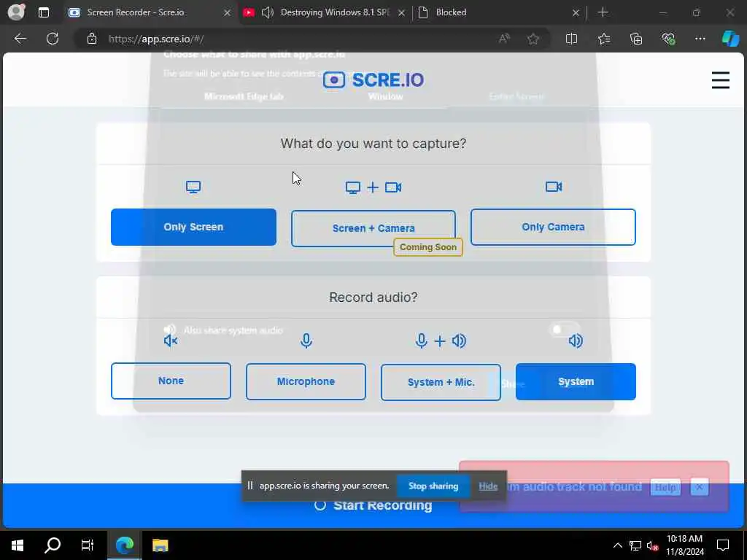The image size is (747, 560).
Task: Open the Edge profile avatar
Action: click(x=16, y=12)
